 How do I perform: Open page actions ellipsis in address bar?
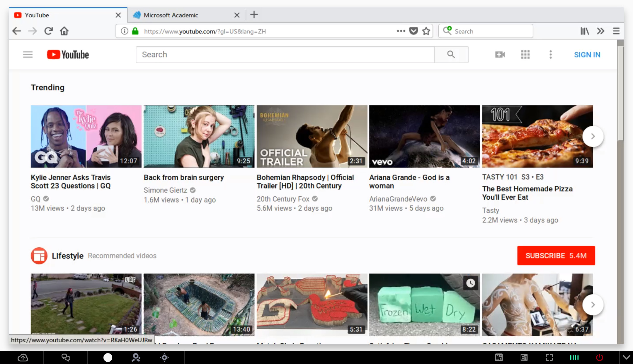tap(401, 31)
